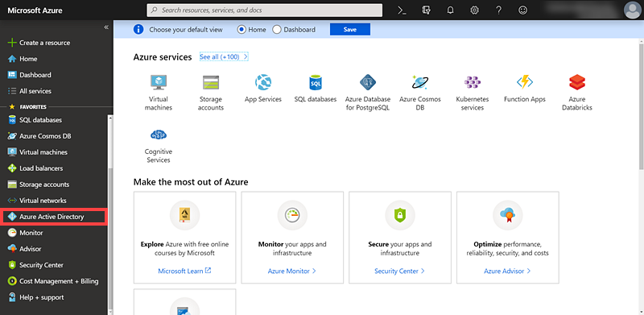This screenshot has height=315, width=644.
Task: Open Cloud Shell from the top bar
Action: point(402,10)
